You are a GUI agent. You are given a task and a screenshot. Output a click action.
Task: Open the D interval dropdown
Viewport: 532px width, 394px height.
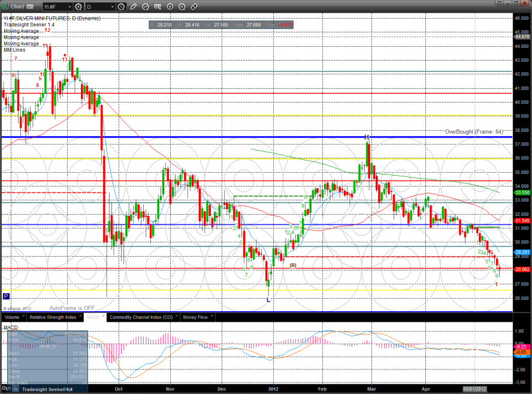(x=101, y=7)
